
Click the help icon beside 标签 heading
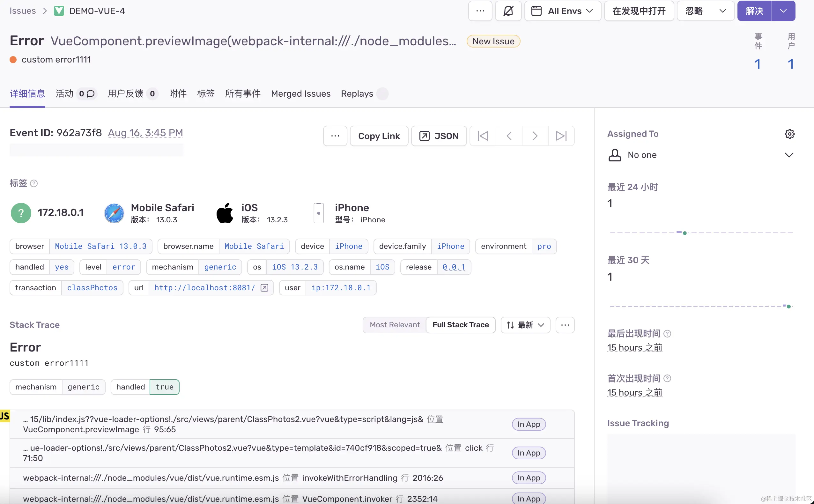[34, 183]
